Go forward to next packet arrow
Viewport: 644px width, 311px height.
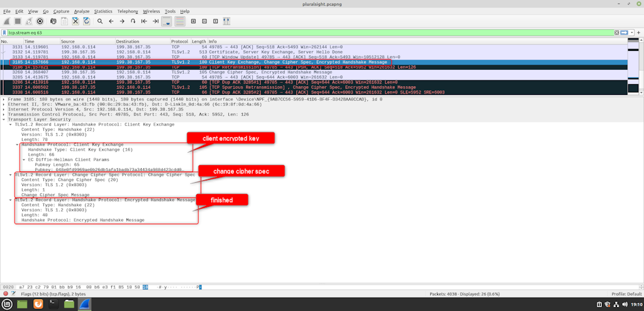[x=122, y=21]
